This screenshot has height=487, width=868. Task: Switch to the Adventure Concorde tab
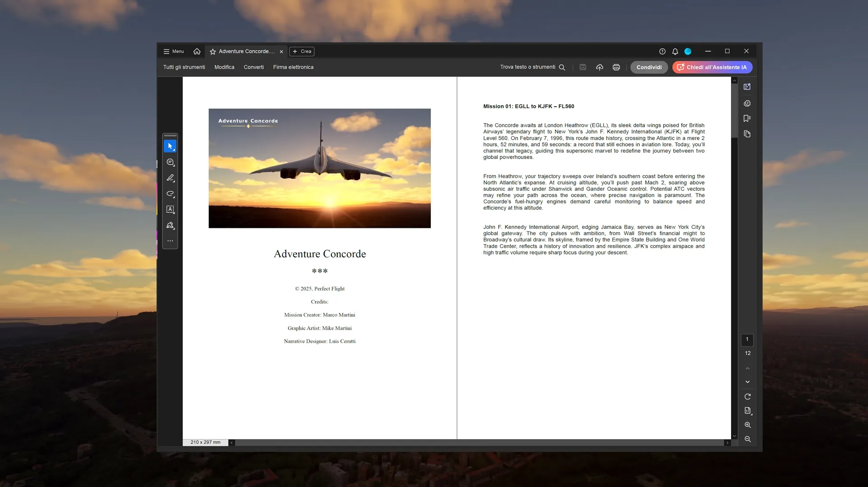[246, 52]
